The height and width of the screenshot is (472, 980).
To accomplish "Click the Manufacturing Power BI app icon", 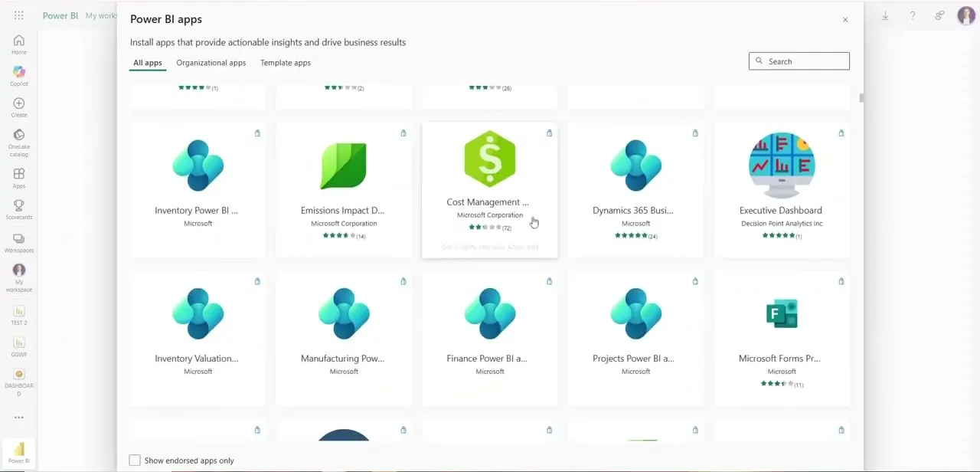I will pos(344,313).
